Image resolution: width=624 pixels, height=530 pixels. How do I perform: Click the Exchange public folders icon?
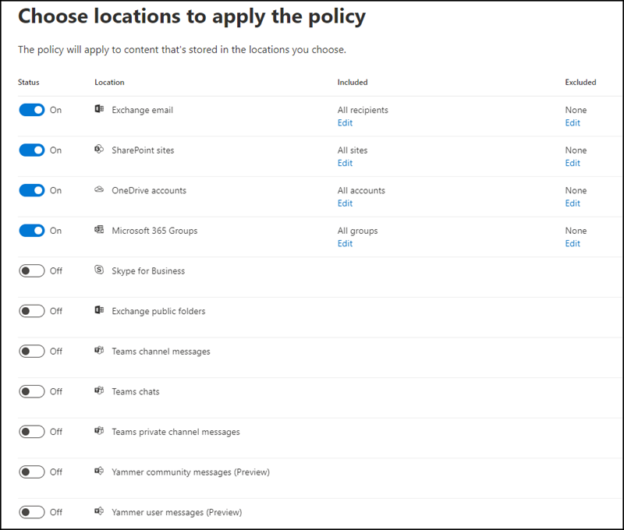99,311
